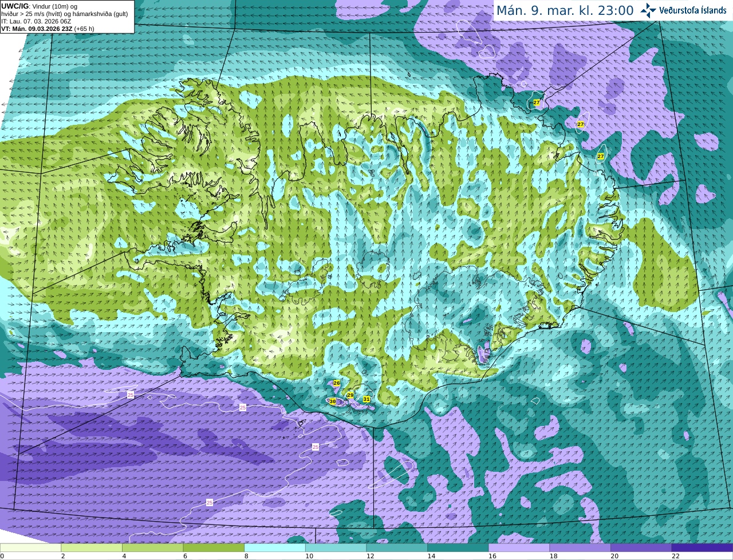The height and width of the screenshot is (560, 733).
Task: Pick the 2–4 m/s light green scale swatch
Action: 92,547
